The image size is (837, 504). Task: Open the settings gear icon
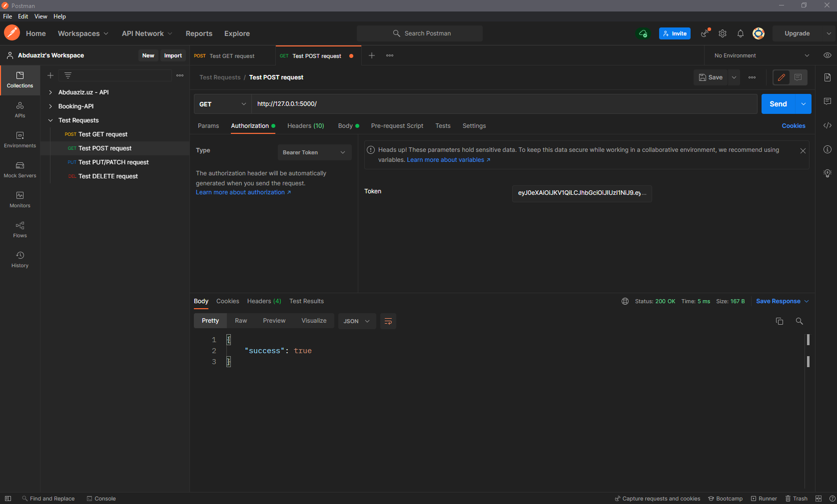coord(723,33)
